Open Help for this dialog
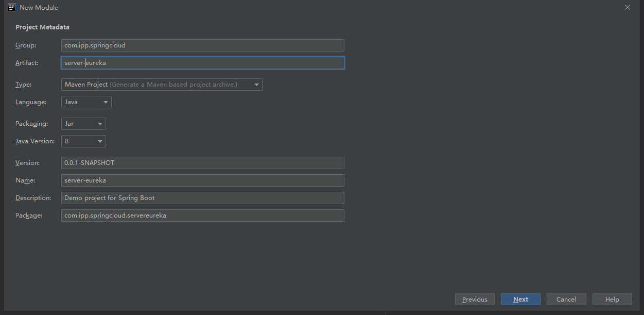This screenshot has height=315, width=644. (612, 299)
